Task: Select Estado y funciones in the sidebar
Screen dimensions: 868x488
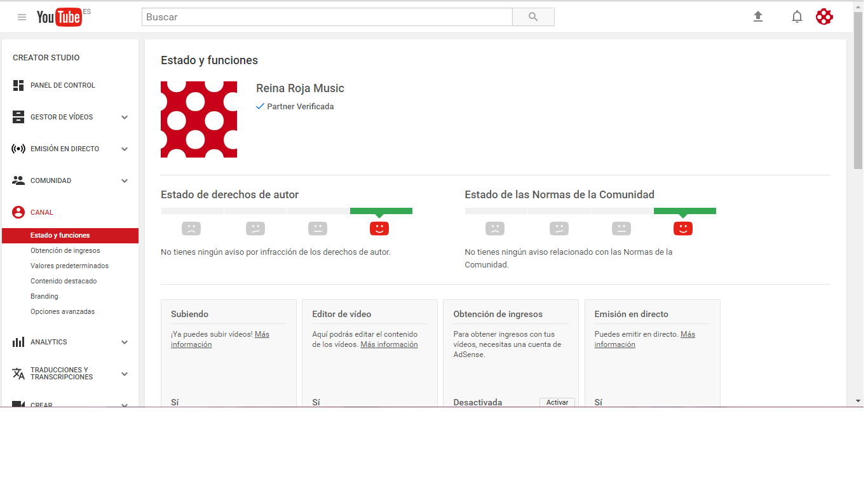Action: point(70,235)
